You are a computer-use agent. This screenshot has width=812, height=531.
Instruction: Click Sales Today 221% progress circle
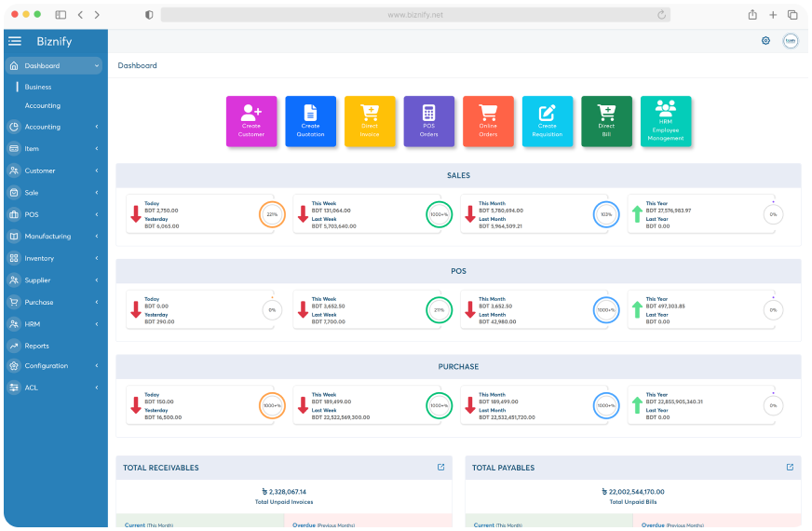[x=272, y=214]
